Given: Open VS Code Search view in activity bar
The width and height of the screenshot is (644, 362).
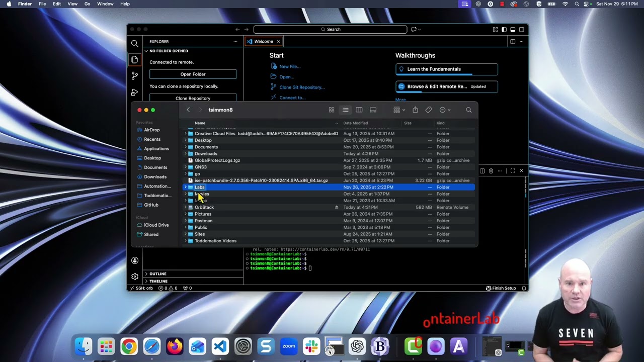Looking at the screenshot, I should pyautogui.click(x=134, y=44).
